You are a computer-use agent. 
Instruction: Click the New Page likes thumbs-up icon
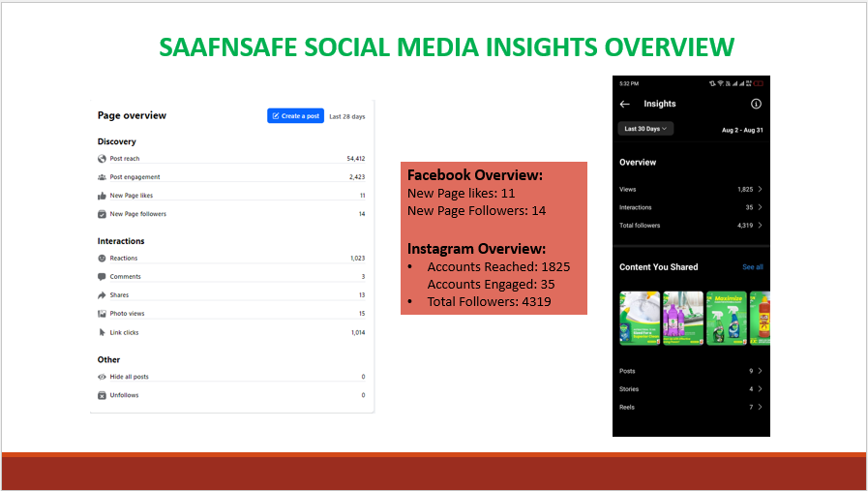click(103, 196)
